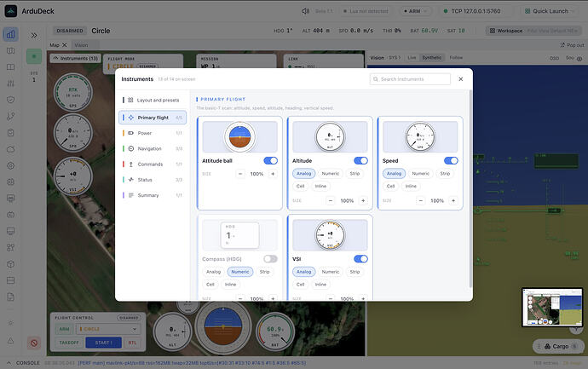
Task: Click the green vehicle status indicator tile
Action: (34, 56)
